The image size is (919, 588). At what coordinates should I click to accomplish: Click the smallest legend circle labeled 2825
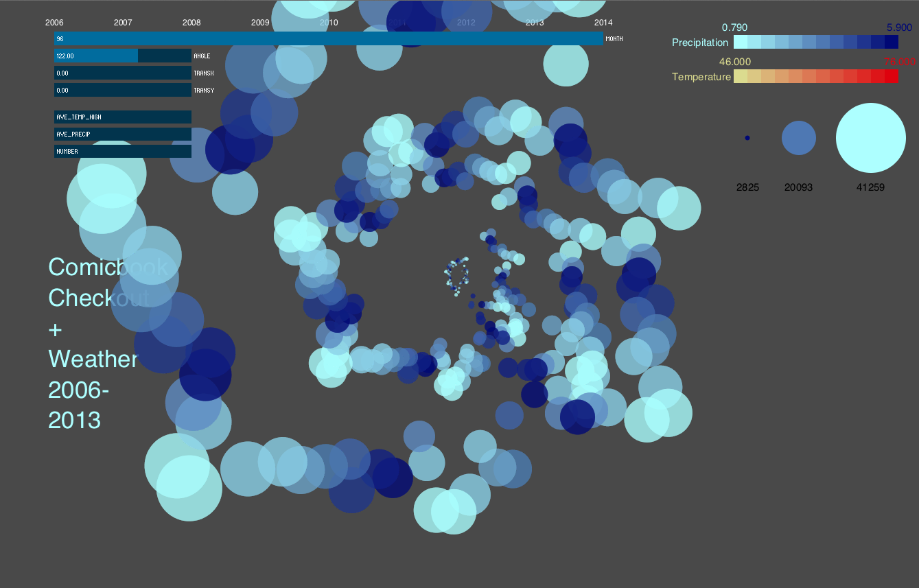pos(747,138)
